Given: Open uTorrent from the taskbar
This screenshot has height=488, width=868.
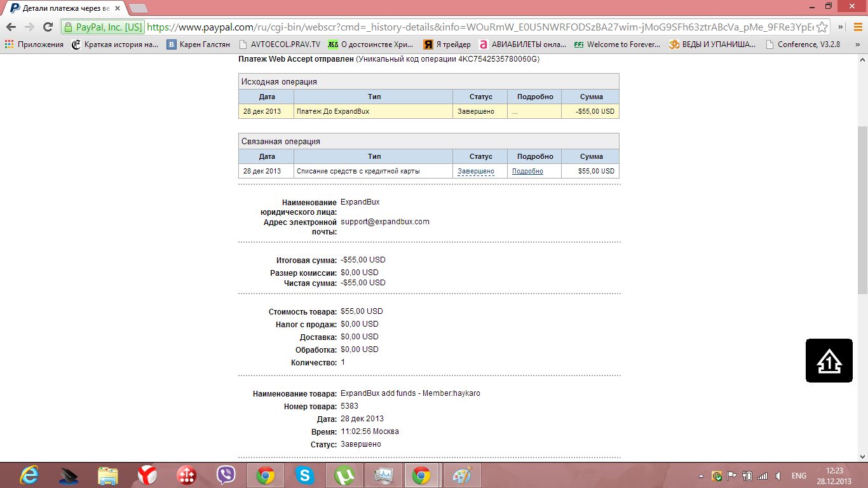Looking at the screenshot, I should tap(344, 475).
